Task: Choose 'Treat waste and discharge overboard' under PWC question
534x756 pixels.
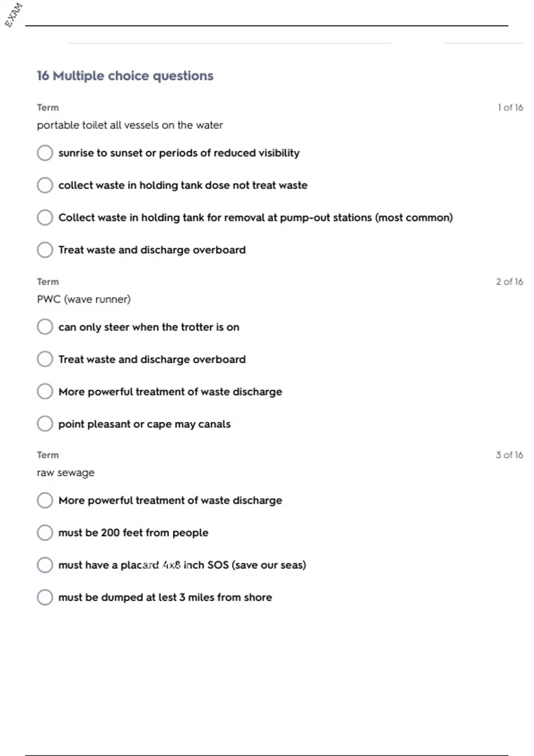Action: point(45,359)
